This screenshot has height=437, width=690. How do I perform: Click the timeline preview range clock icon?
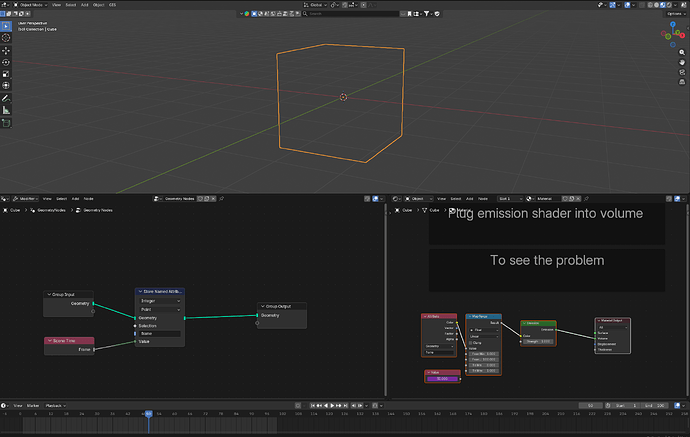(x=608, y=405)
